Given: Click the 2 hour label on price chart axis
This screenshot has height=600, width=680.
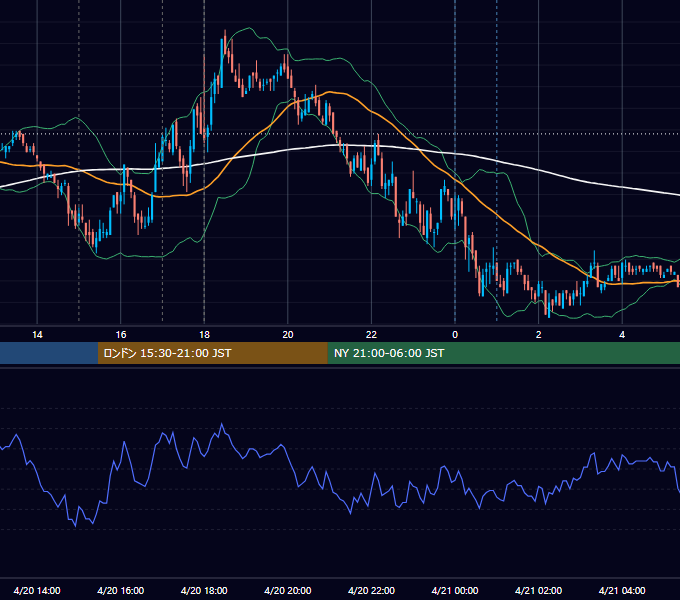Looking at the screenshot, I should coord(539,335).
